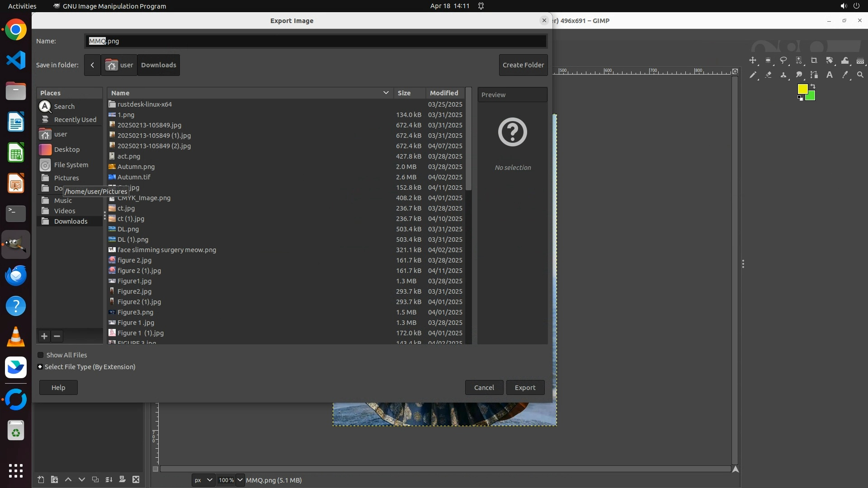This screenshot has height=488, width=868.
Task: Select the Eraser tool
Action: click(768, 75)
